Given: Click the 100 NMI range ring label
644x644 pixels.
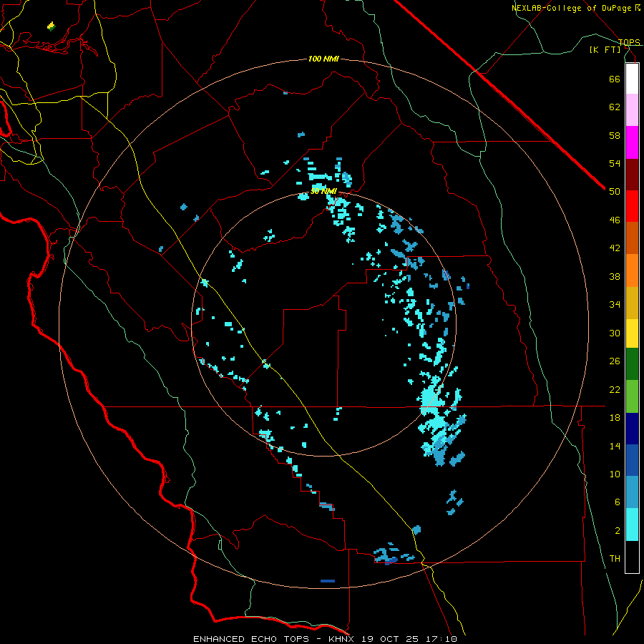Looking at the screenshot, I should coord(323,59).
